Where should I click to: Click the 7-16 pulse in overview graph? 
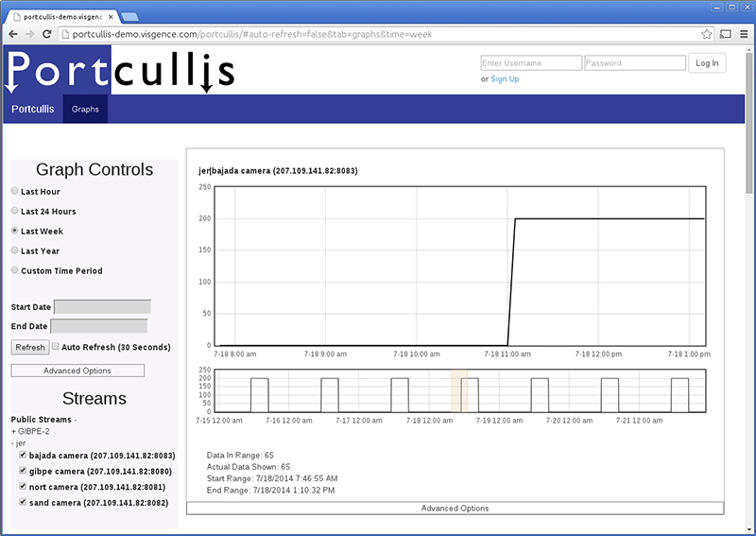330,394
